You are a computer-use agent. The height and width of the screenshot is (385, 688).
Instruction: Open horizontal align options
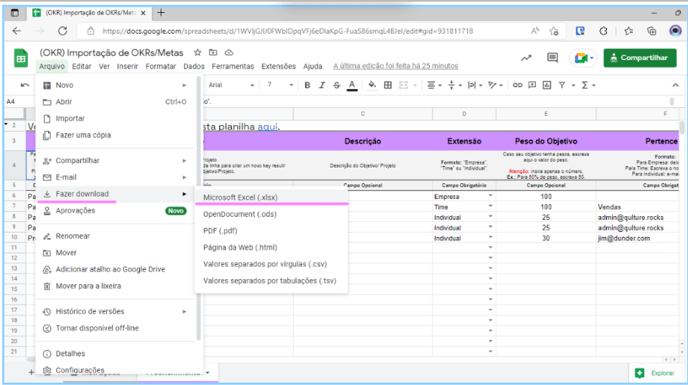(434, 85)
